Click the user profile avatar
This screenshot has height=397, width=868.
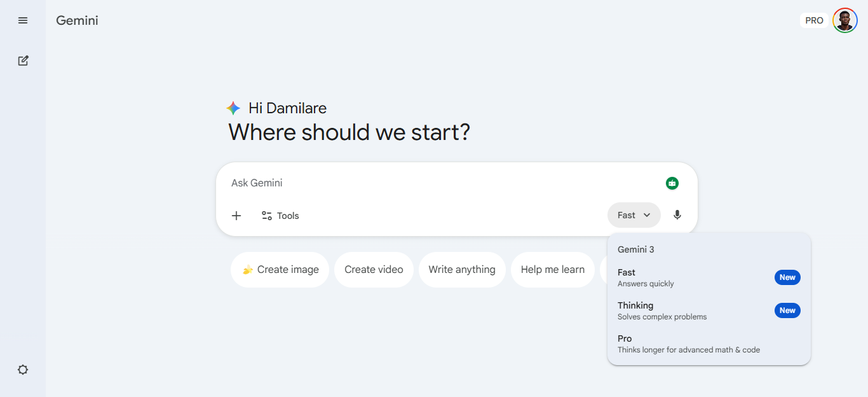click(844, 20)
